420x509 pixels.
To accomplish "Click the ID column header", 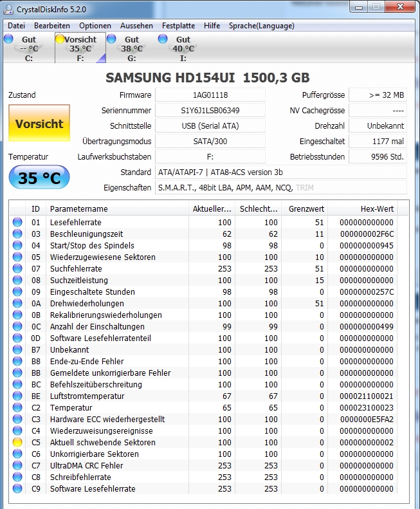I will pyautogui.click(x=35, y=208).
